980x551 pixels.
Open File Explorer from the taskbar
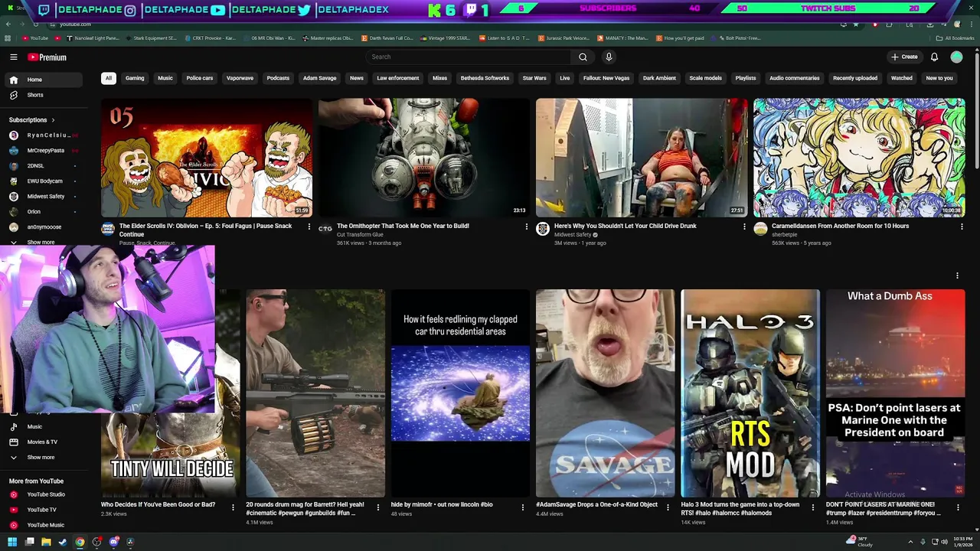click(46, 542)
